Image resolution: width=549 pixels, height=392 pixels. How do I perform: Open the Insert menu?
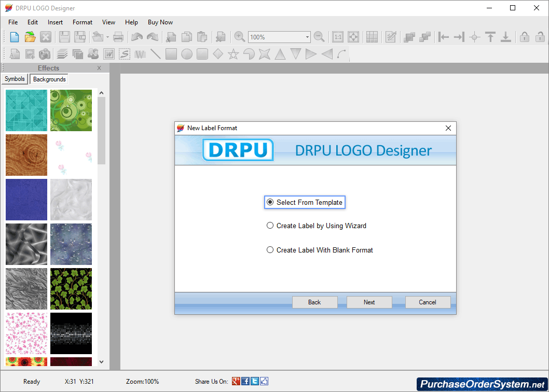(x=55, y=22)
